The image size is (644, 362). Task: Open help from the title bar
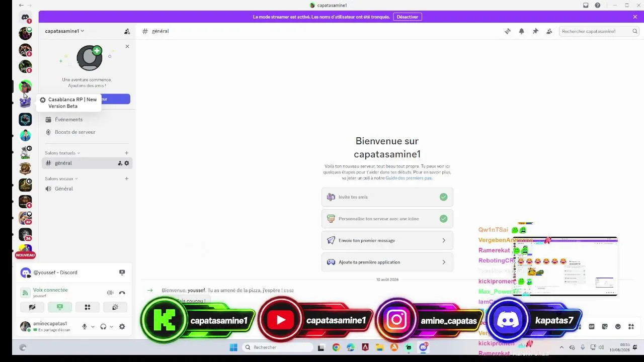(597, 5)
